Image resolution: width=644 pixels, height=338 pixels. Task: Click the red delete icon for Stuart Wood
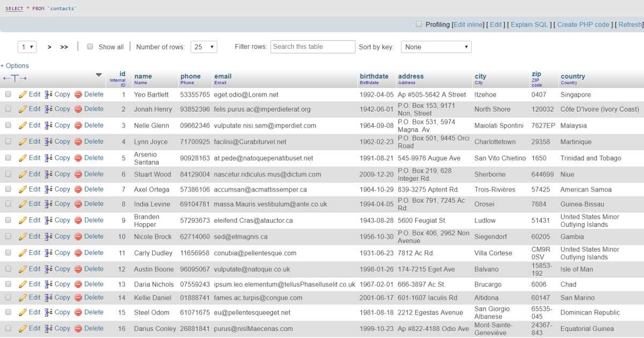(78, 174)
